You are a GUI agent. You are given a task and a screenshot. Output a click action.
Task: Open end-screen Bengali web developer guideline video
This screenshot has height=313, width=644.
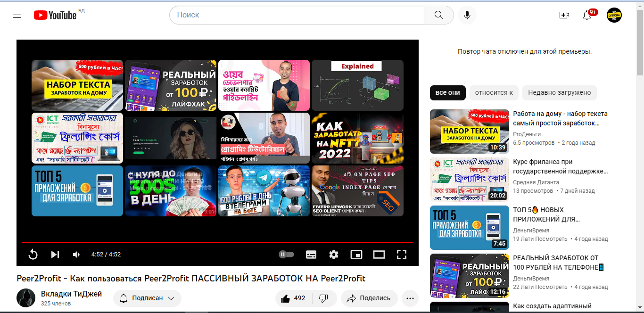tap(264, 85)
